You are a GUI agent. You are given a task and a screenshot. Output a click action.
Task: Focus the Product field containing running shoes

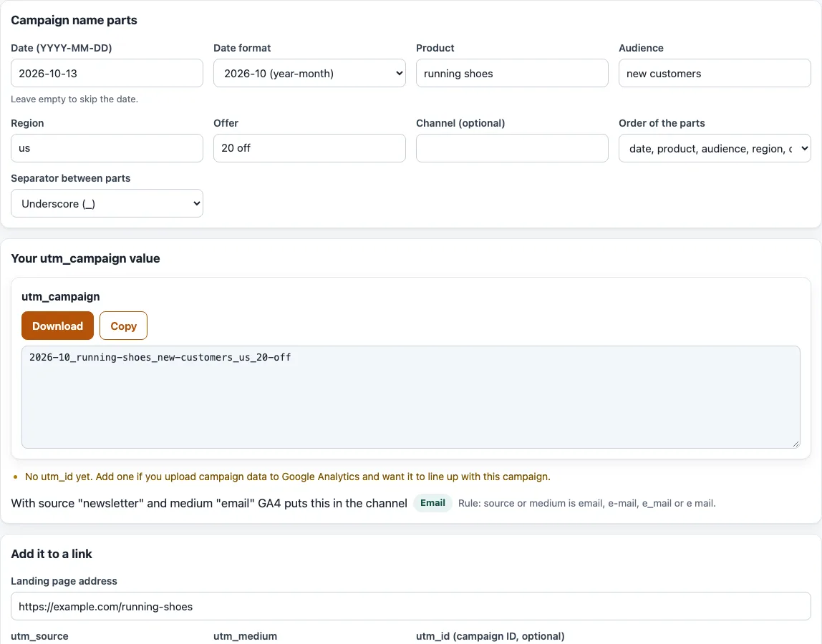[x=512, y=73]
